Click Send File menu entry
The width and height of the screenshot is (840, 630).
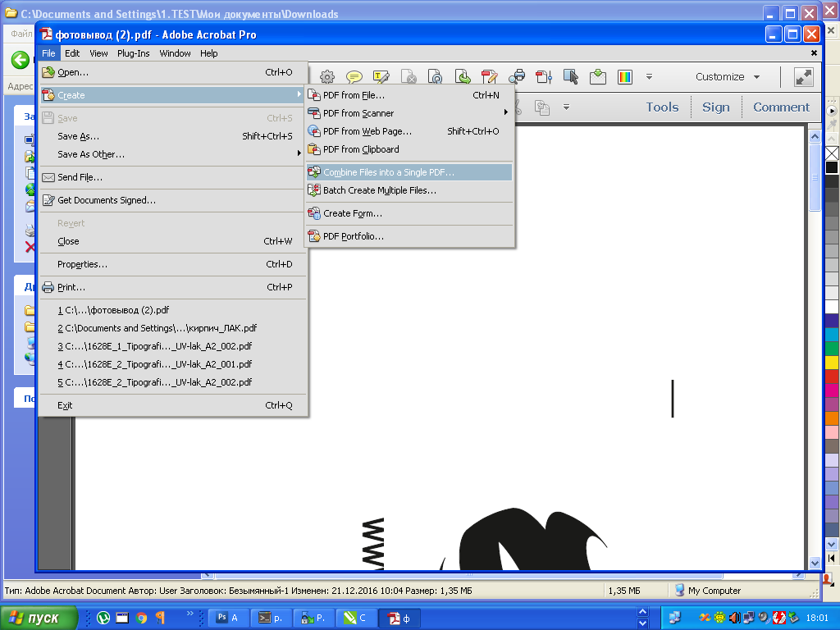[x=171, y=177]
